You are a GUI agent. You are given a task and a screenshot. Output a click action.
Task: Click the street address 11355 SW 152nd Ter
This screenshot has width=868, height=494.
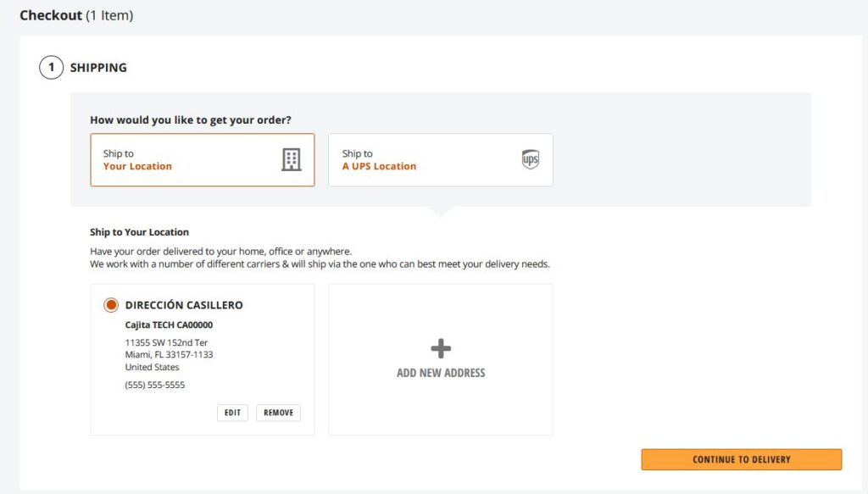(x=166, y=342)
